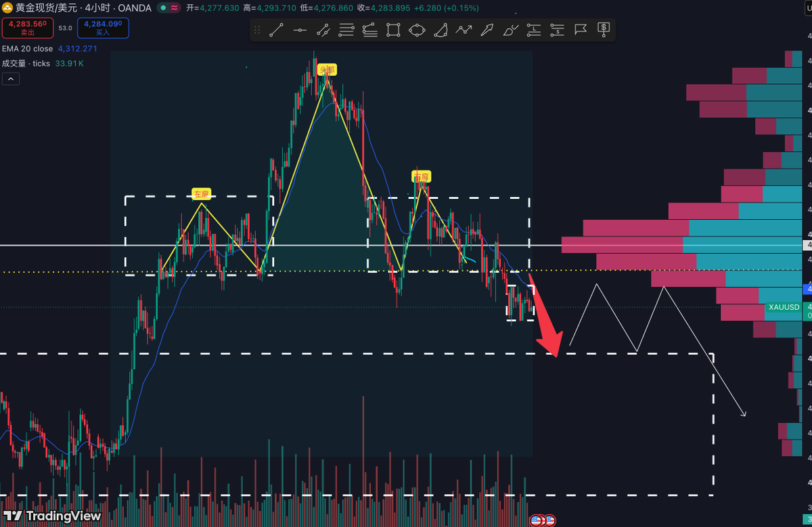The height and width of the screenshot is (527, 812).
Task: Select the toolbar icon with dollar lines
Action: pos(557,29)
